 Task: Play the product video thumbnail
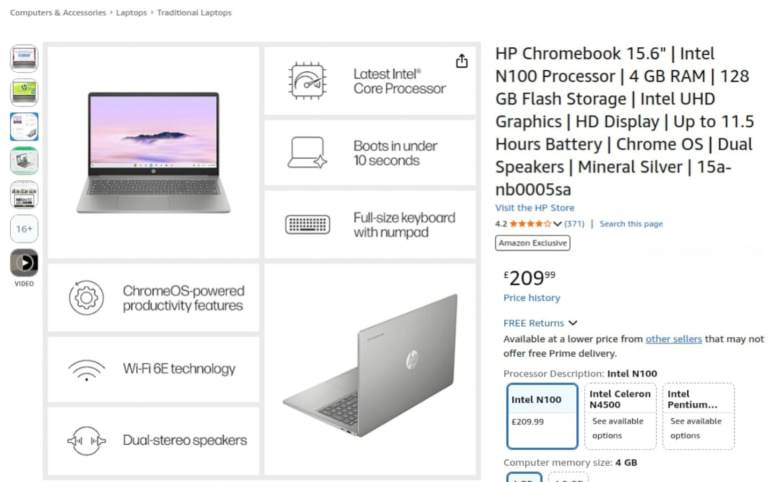[24, 263]
